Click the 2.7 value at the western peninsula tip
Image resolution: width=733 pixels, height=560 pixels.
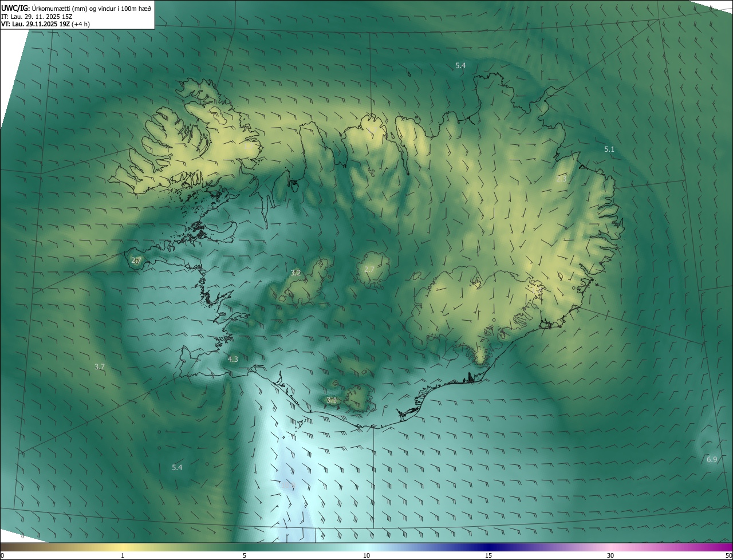click(x=136, y=261)
